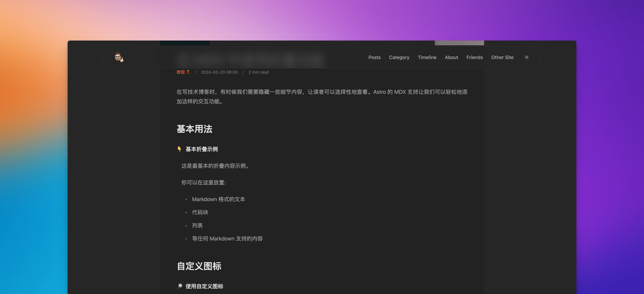Click the avatar logo in the navbar

pyautogui.click(x=119, y=57)
